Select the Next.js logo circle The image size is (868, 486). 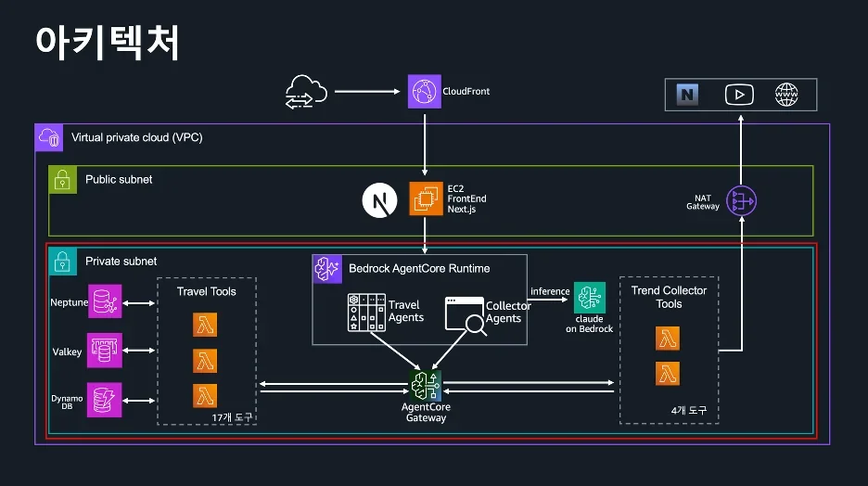[x=380, y=200]
